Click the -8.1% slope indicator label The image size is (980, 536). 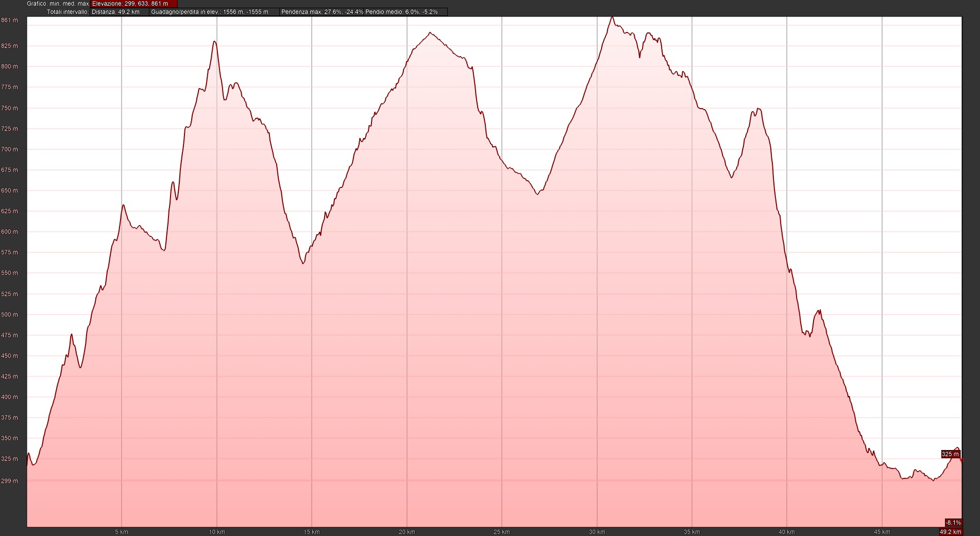(x=953, y=523)
